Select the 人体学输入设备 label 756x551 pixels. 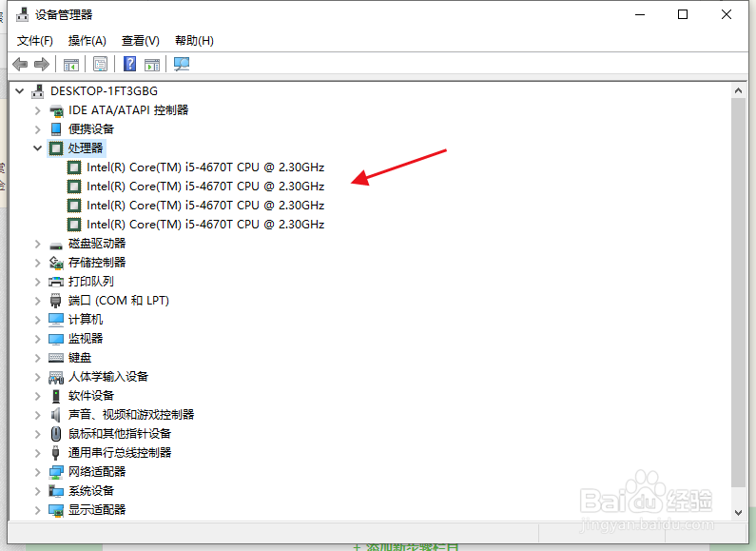click(108, 377)
